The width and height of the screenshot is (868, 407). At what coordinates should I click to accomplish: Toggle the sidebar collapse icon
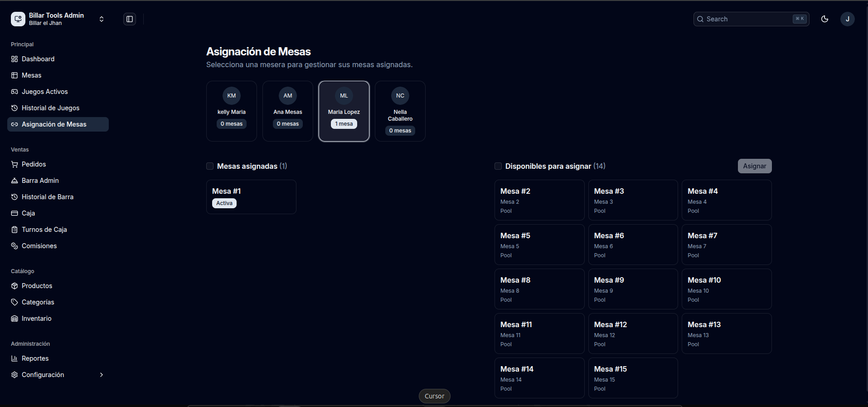click(130, 19)
